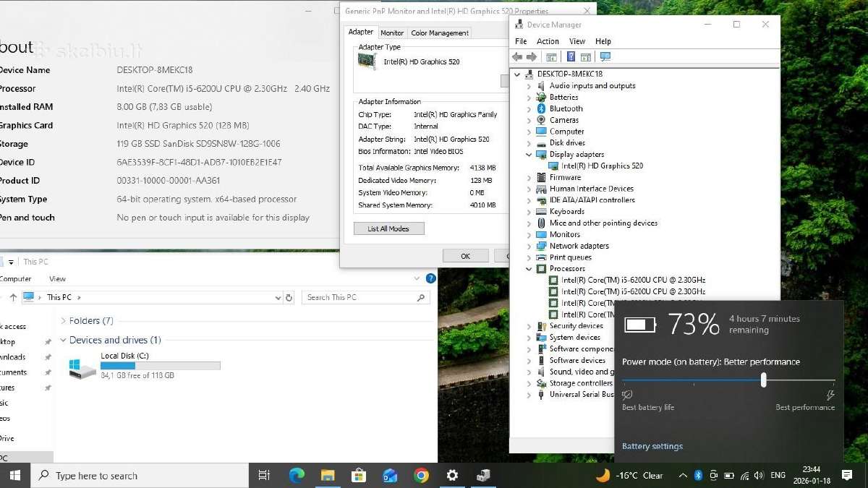Image resolution: width=868 pixels, height=488 pixels.
Task: Click the Up arrow in File Explorer navigation
Action: click(13, 297)
